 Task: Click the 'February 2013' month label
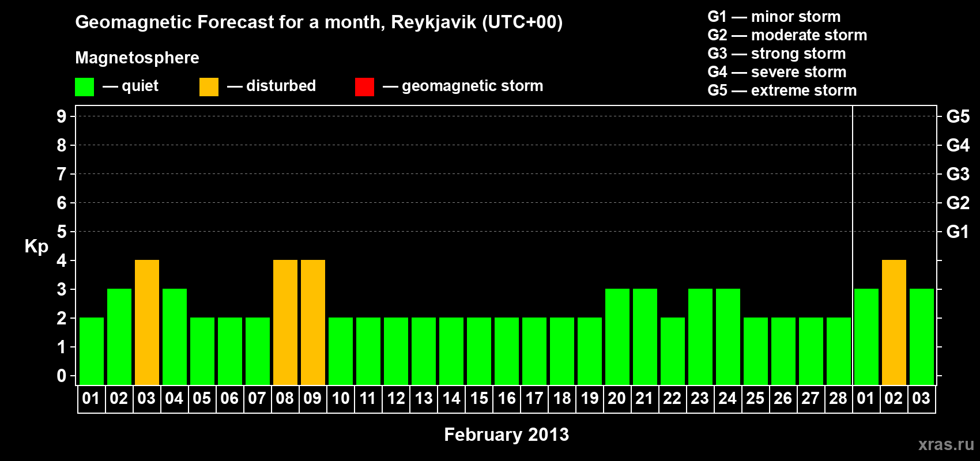pyautogui.click(x=506, y=434)
